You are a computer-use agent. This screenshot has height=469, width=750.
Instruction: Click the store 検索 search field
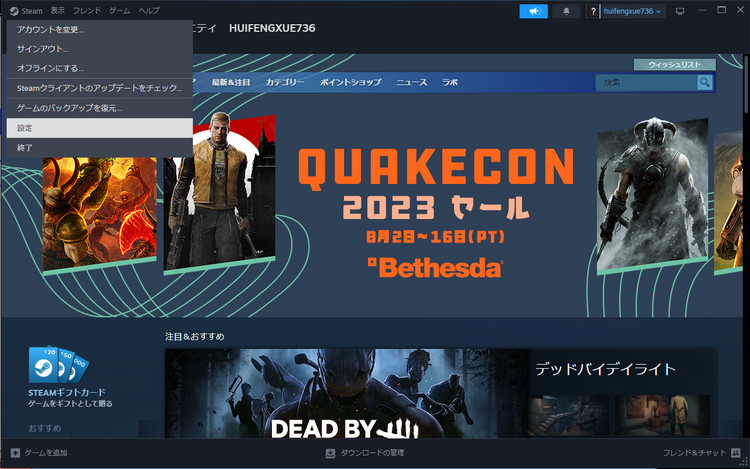coord(647,82)
